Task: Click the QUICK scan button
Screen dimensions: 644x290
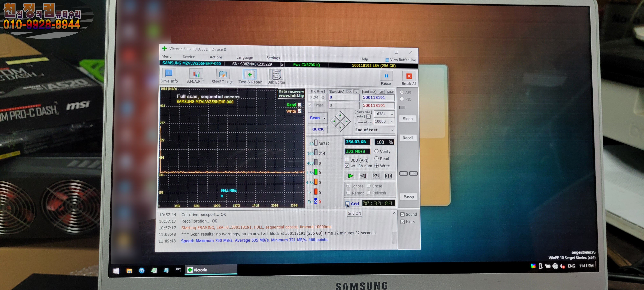Action: (x=318, y=129)
